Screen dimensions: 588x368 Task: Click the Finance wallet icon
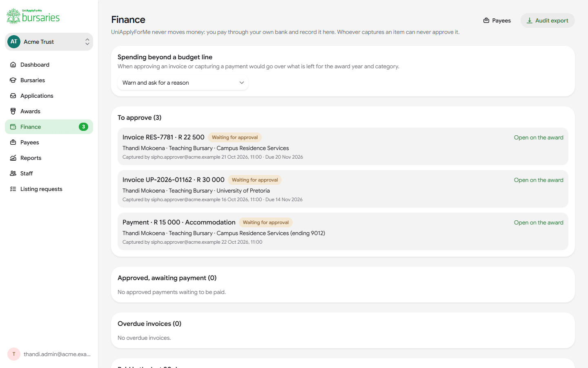pyautogui.click(x=13, y=127)
